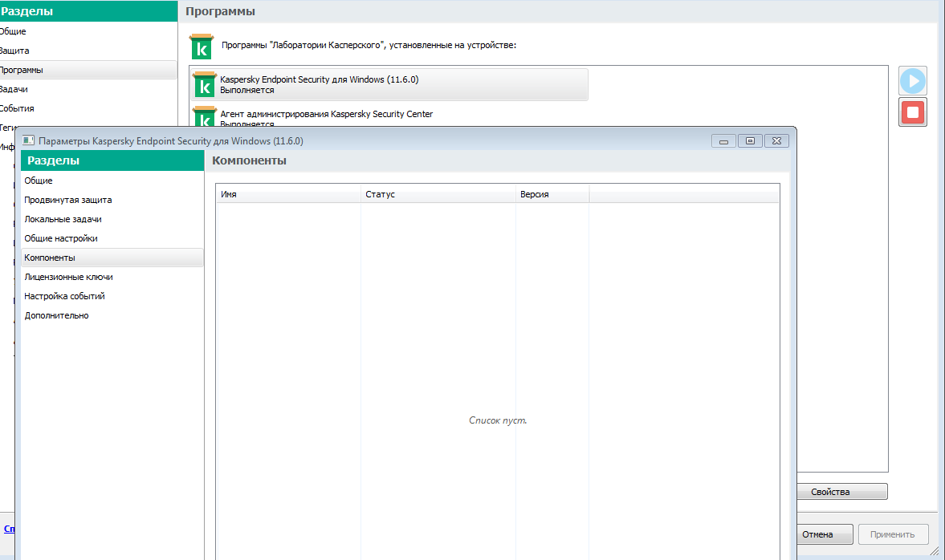Viewport: 945px width, 560px height.
Task: Minimize the Параметры Kaspersky Endpoint Security window
Action: pyautogui.click(x=724, y=141)
